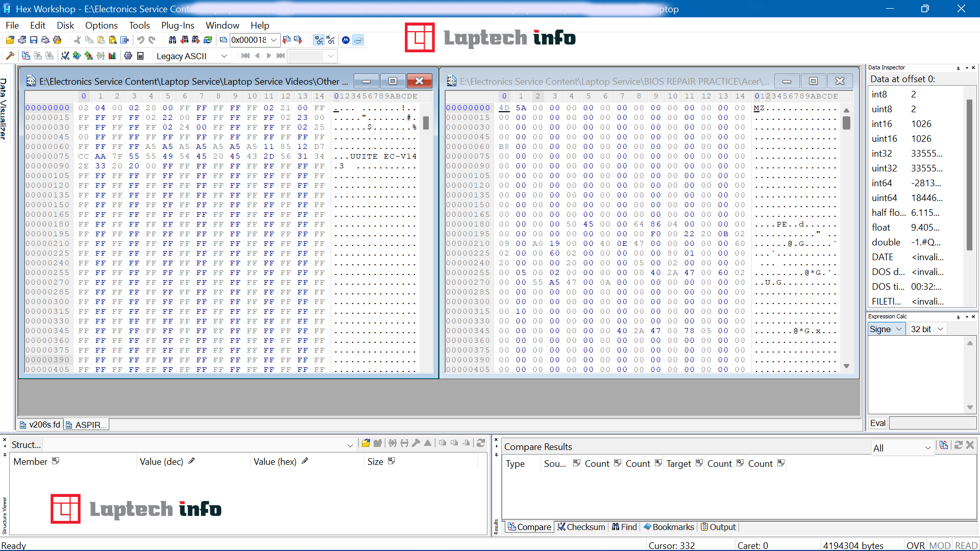Expand the Legacy ASCII character set dropdown

tap(224, 56)
